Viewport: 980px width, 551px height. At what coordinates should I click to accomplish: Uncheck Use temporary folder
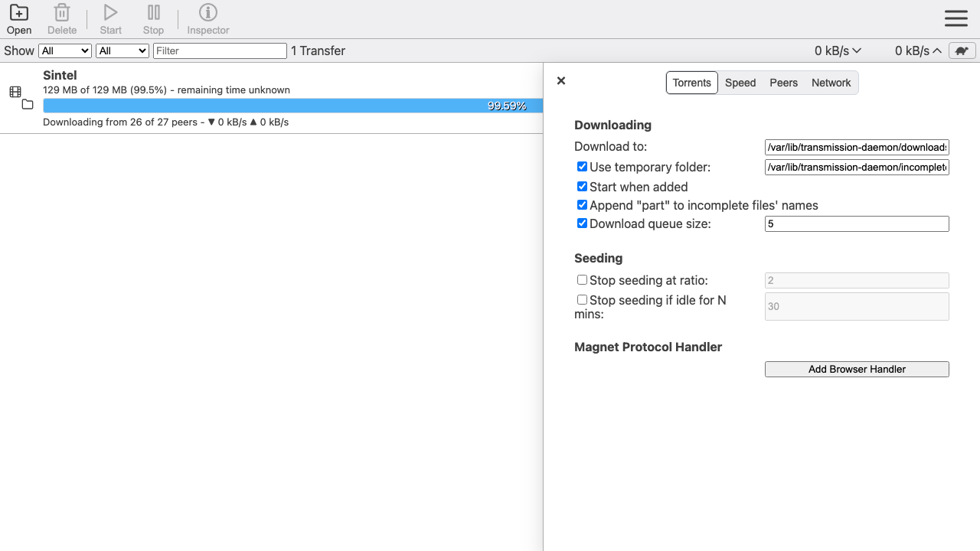click(x=582, y=166)
